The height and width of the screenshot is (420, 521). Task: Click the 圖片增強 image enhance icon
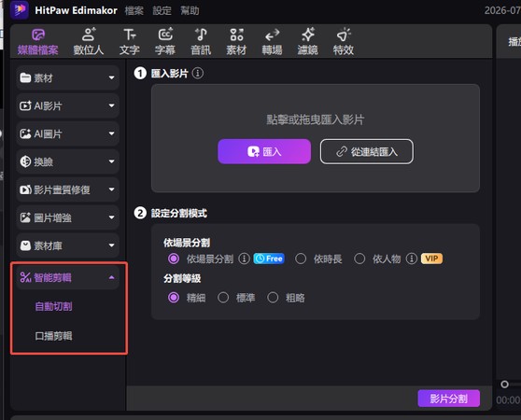coord(25,217)
